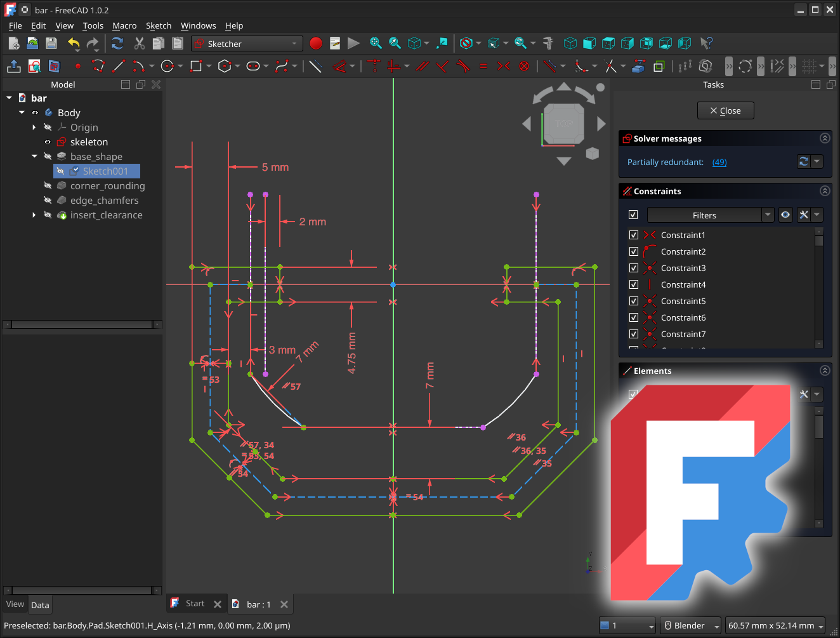840x638 pixels.
Task: Switch to the Start tab
Action: coord(195,603)
